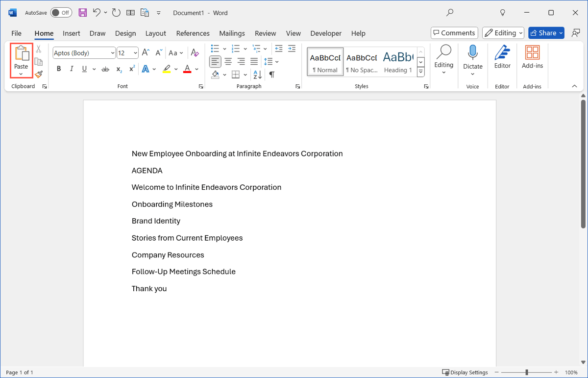Decrease font size with shrink icon
Viewport: 588px width, 378px height.
[159, 53]
